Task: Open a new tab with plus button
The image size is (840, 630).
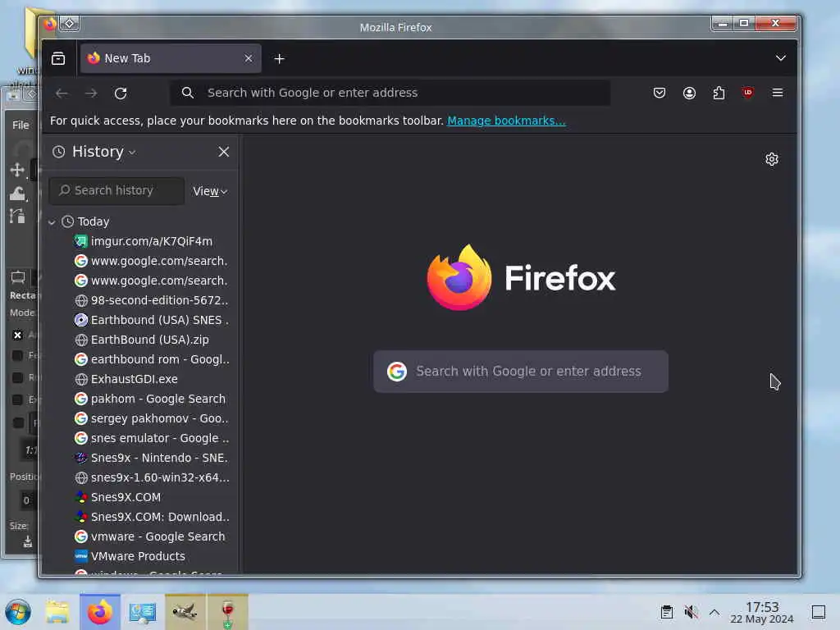Action: 279,58
